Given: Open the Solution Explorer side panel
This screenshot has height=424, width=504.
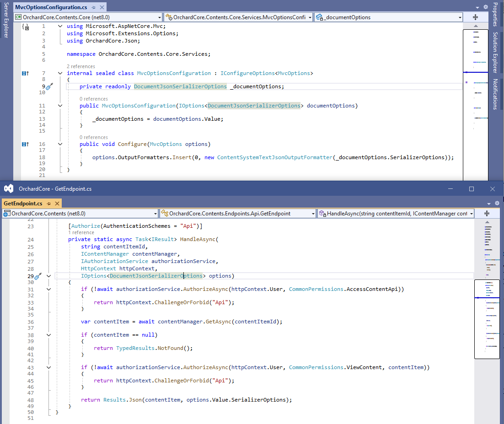Looking at the screenshot, I should pos(495,53).
